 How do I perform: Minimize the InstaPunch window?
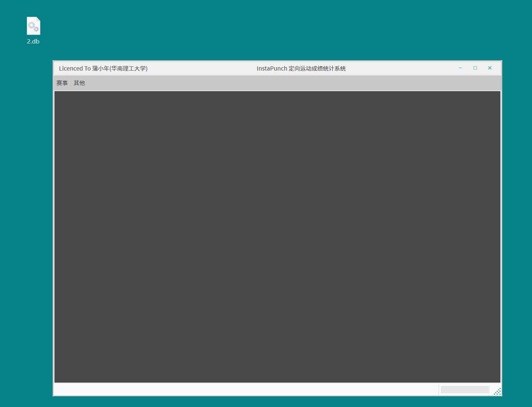pyautogui.click(x=460, y=68)
